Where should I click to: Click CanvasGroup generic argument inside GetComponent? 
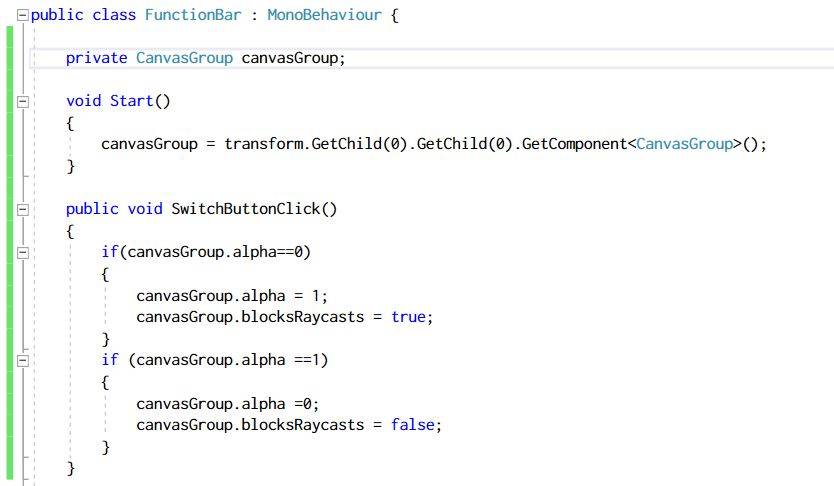click(x=684, y=144)
